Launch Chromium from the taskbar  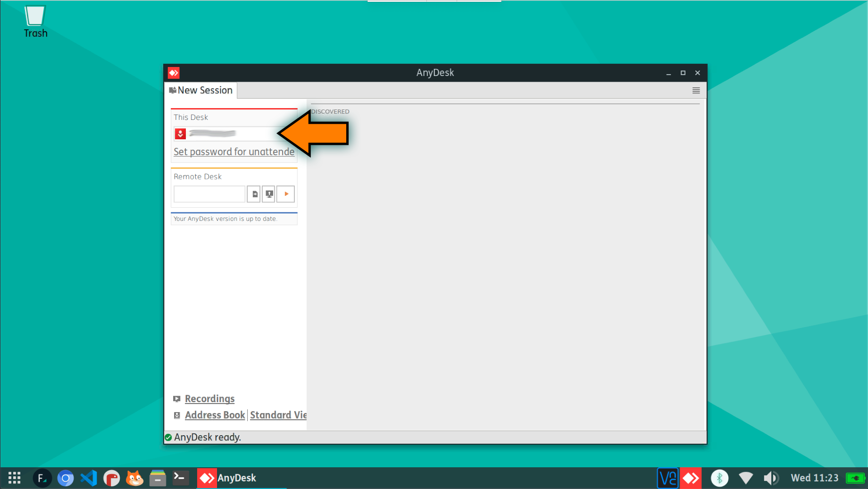point(66,478)
